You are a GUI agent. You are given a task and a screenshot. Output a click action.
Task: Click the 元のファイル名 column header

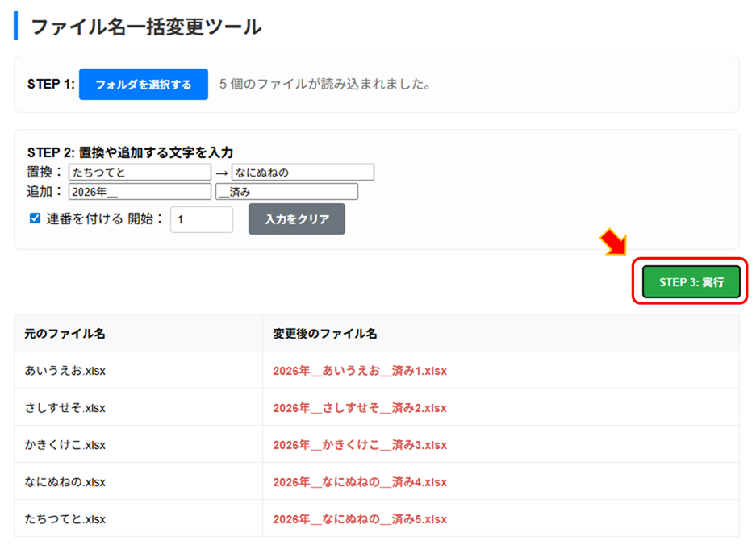click(65, 333)
